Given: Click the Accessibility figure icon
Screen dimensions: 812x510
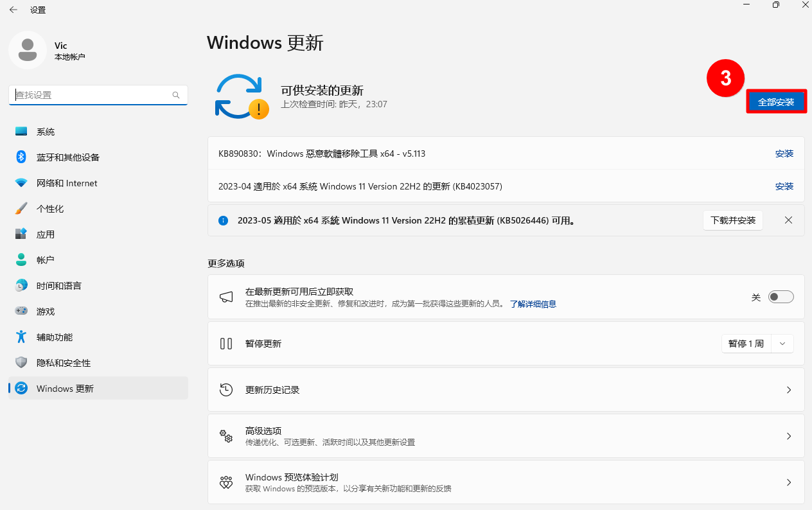Looking at the screenshot, I should pyautogui.click(x=21, y=337).
